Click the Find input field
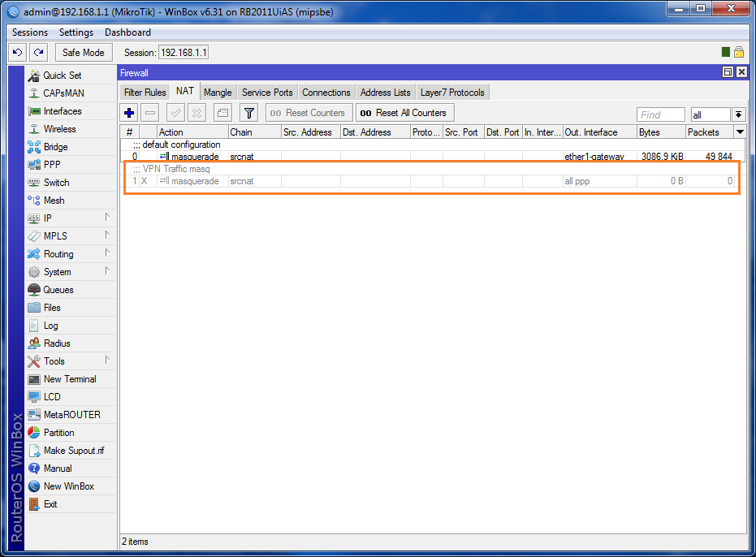This screenshot has width=756, height=557. tap(660, 114)
